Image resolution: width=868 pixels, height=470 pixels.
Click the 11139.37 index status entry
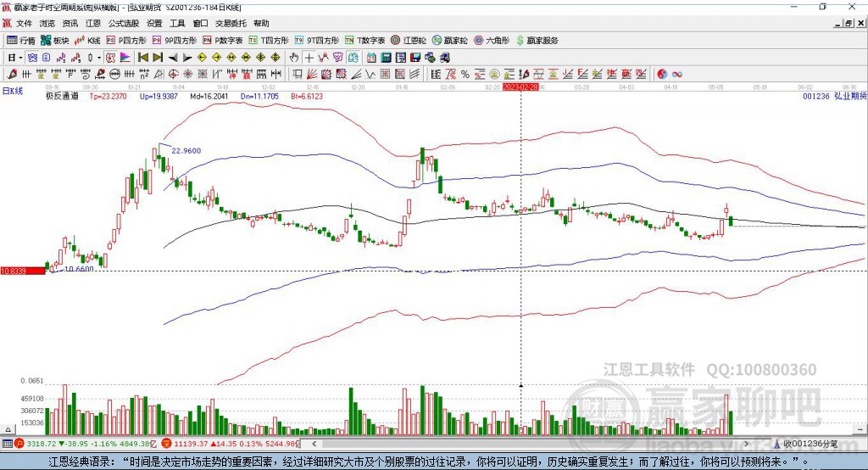point(231,444)
